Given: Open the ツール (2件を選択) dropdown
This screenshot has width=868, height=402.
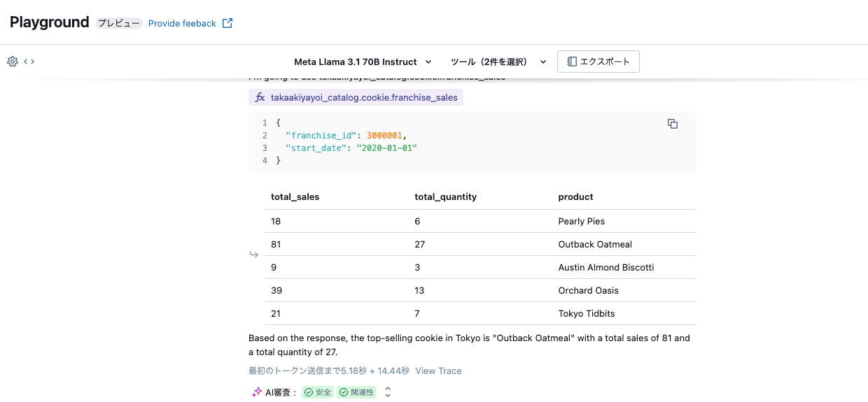Looking at the screenshot, I should [x=498, y=62].
